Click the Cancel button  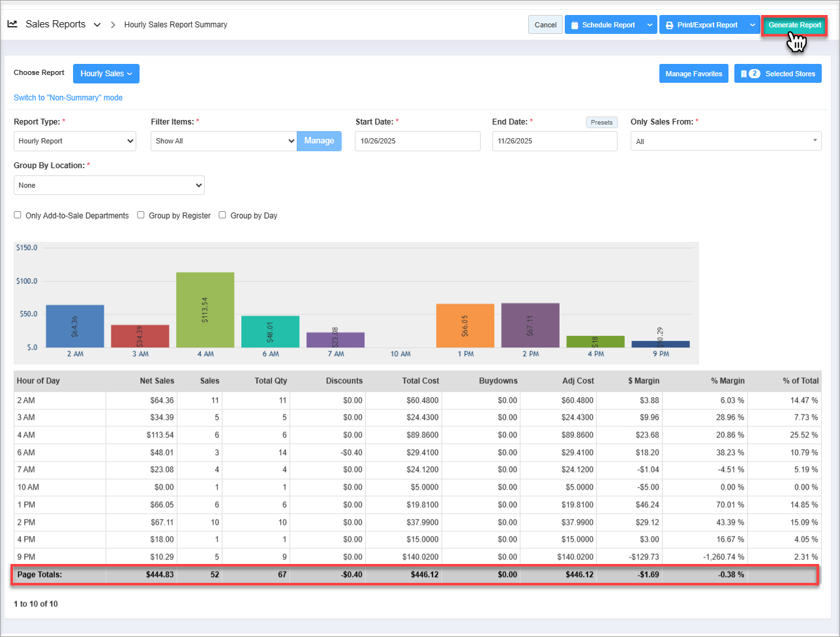[545, 25]
